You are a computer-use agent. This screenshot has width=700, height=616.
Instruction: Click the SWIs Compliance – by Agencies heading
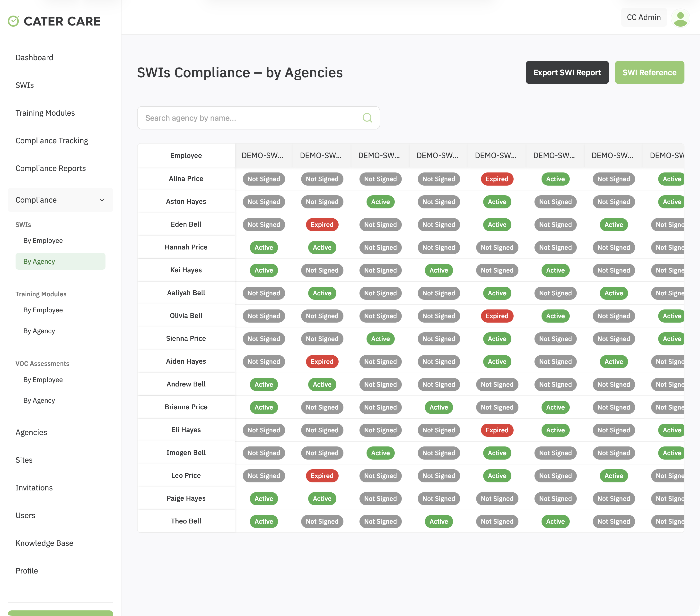coord(240,73)
